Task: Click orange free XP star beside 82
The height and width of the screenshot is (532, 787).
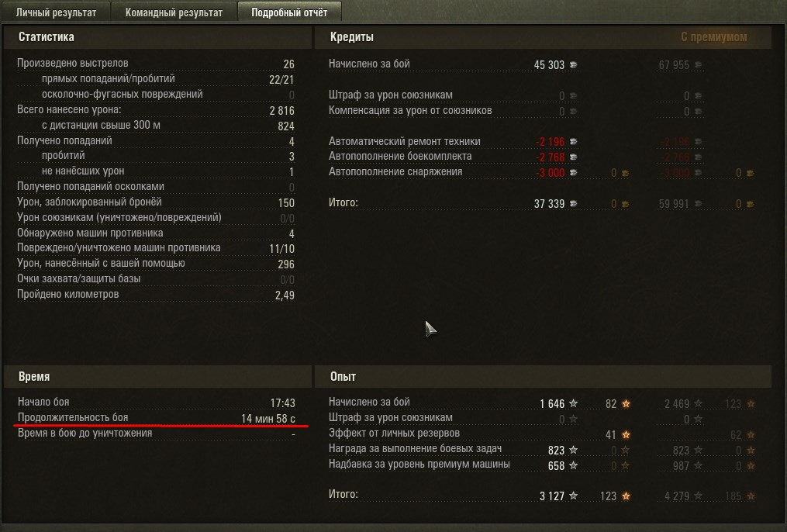Action: click(x=626, y=403)
